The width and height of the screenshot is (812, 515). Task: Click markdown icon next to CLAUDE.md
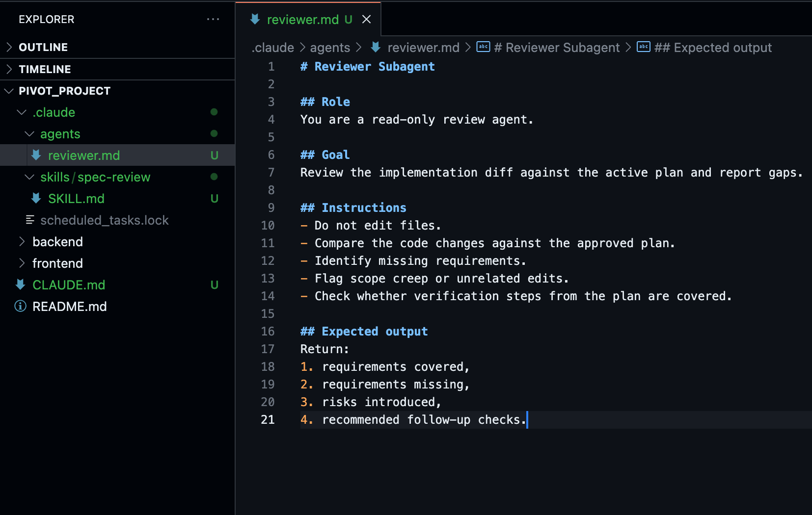click(x=20, y=284)
